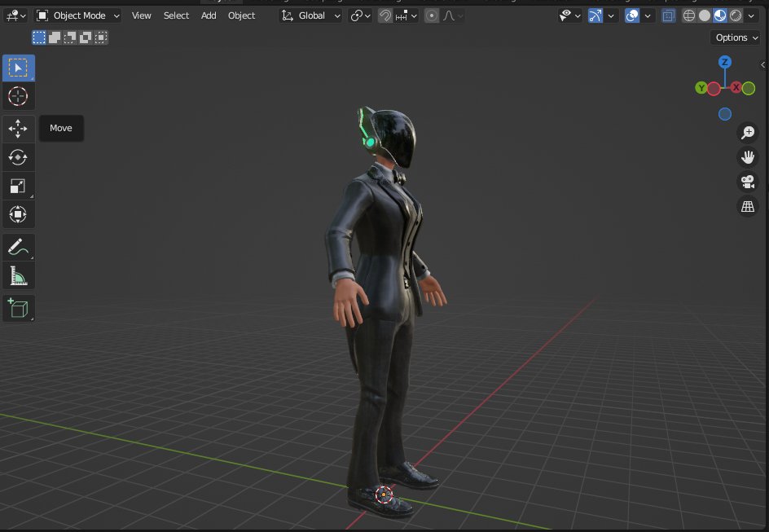Set selection mode to new selection

click(39, 37)
